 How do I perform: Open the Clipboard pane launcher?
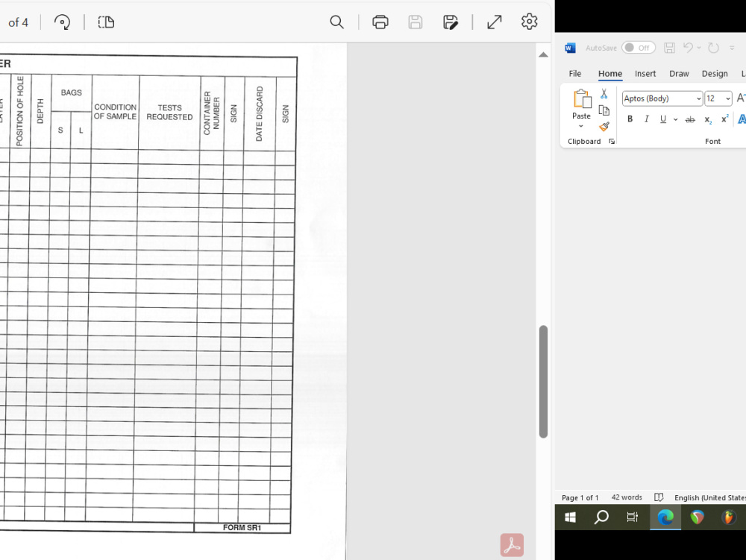coord(612,142)
